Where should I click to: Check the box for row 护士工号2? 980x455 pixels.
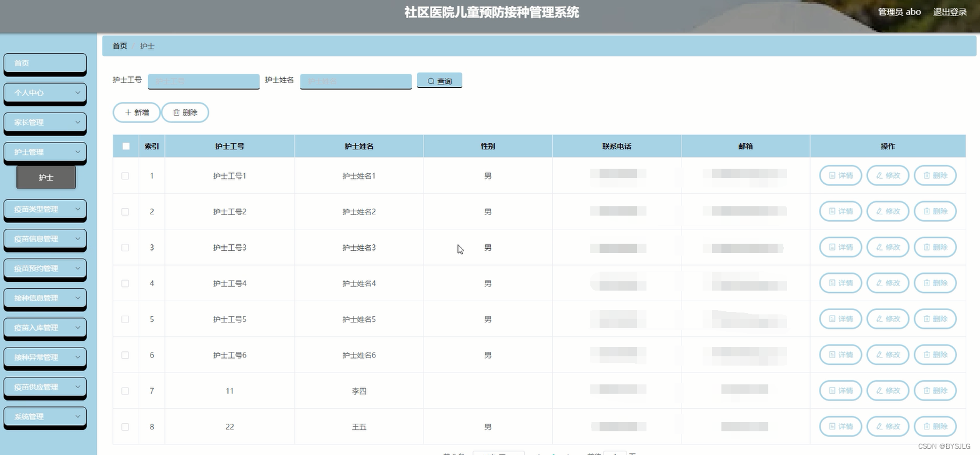(x=125, y=212)
